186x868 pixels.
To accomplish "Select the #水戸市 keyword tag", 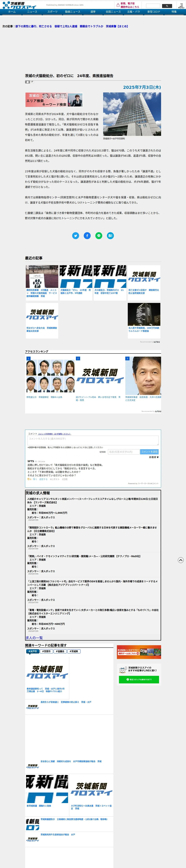I will pos(33,651).
